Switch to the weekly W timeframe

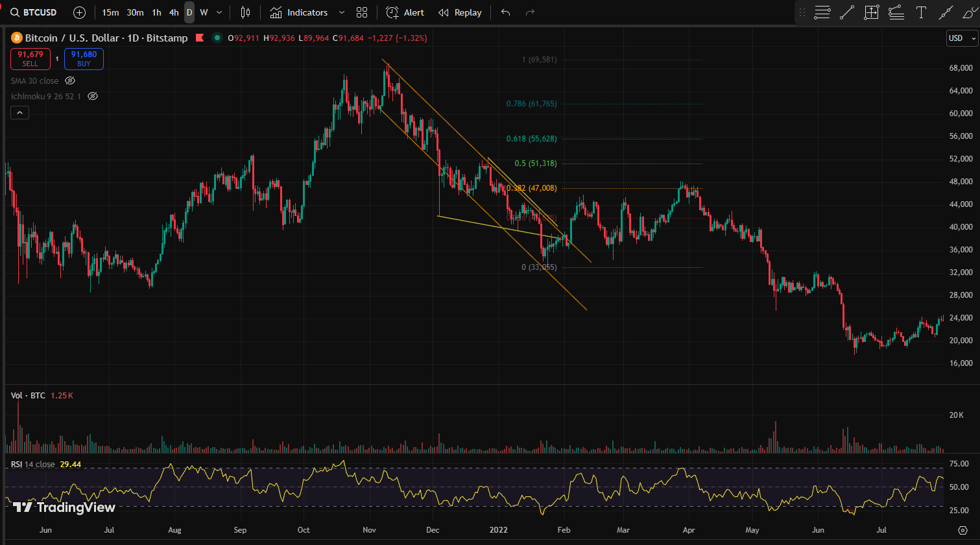click(204, 12)
